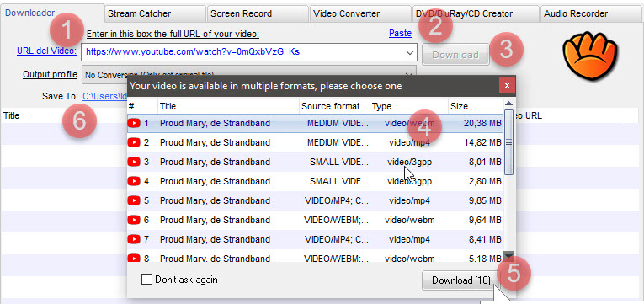
Task: Click the format list scrollbar up arrow
Action: pyautogui.click(x=508, y=103)
